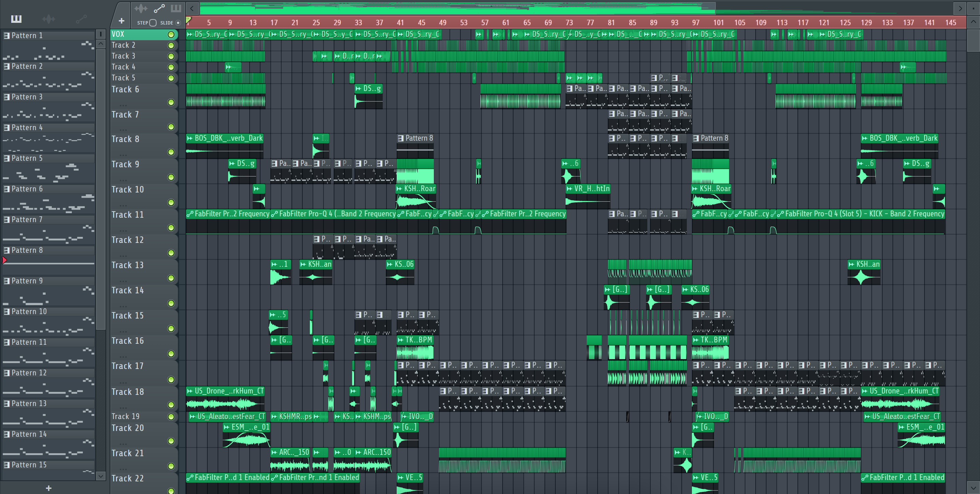Click playlist vertical scroll up arrow
The image size is (980, 494).
click(973, 22)
